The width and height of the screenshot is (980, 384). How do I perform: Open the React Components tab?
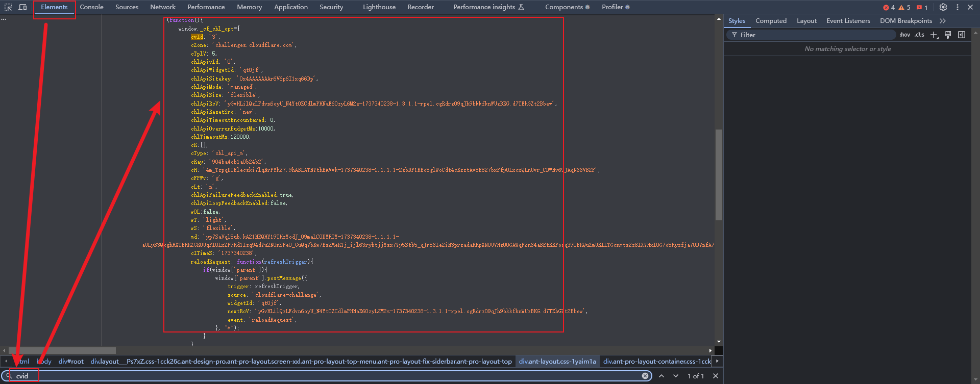(x=567, y=7)
